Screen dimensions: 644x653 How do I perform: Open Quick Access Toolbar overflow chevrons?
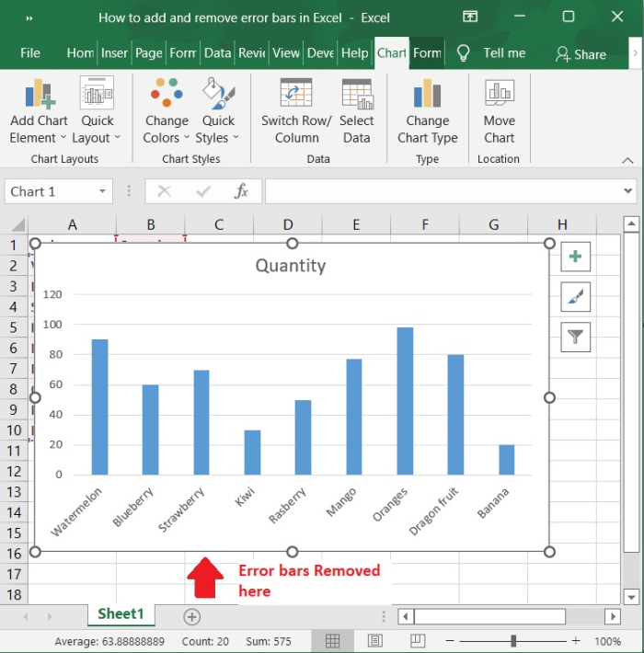(x=29, y=17)
